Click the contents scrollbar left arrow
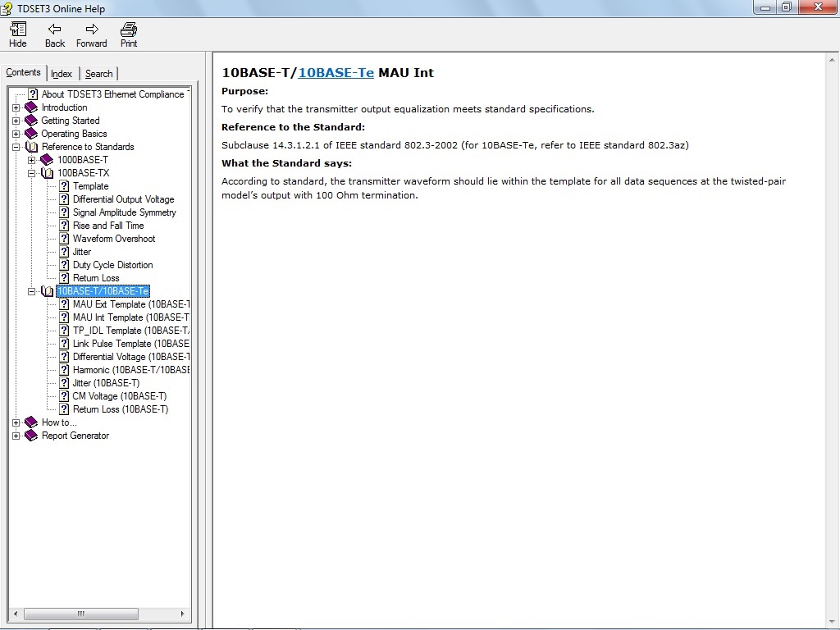Image resolution: width=840 pixels, height=630 pixels. pyautogui.click(x=16, y=614)
